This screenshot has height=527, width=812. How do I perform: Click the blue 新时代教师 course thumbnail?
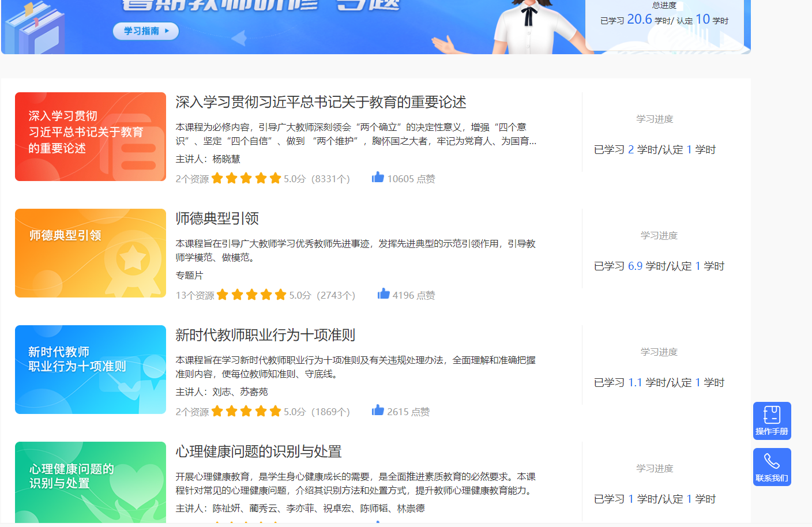point(91,370)
